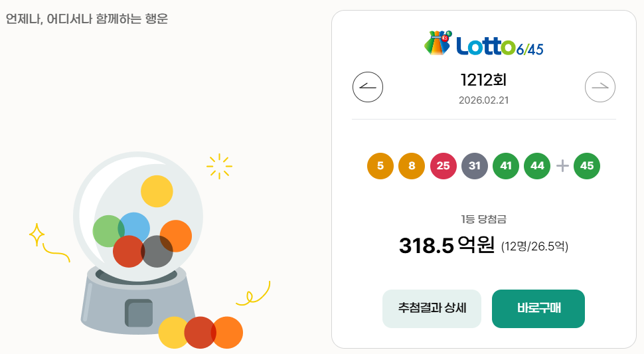
Task: Click the plus sign before bonus ball
Action: [x=562, y=166]
